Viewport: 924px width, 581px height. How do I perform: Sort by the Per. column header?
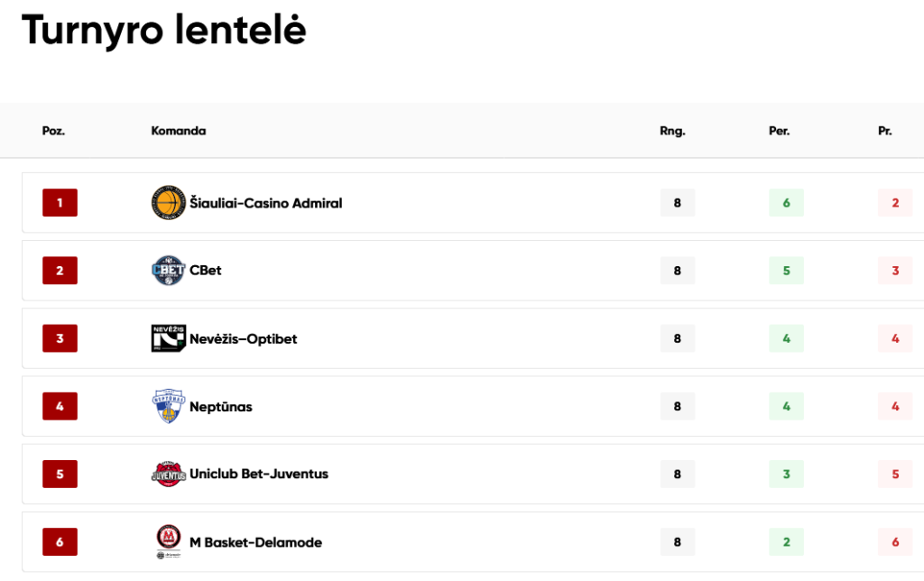point(779,131)
